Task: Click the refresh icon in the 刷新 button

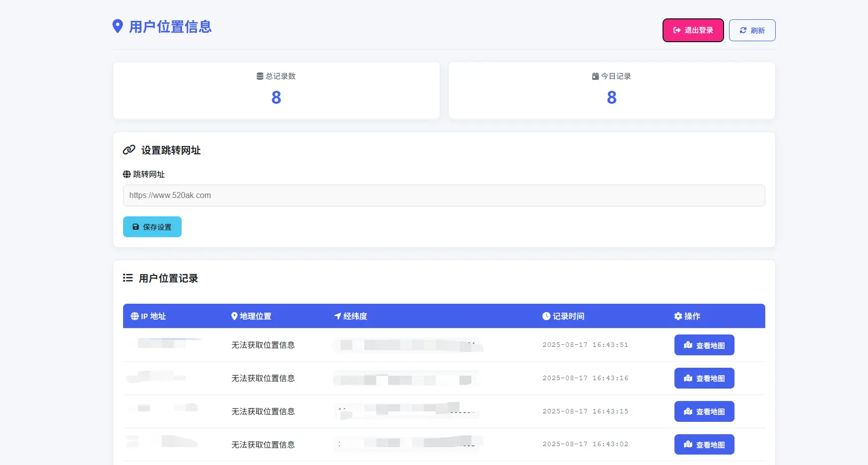Action: point(743,30)
